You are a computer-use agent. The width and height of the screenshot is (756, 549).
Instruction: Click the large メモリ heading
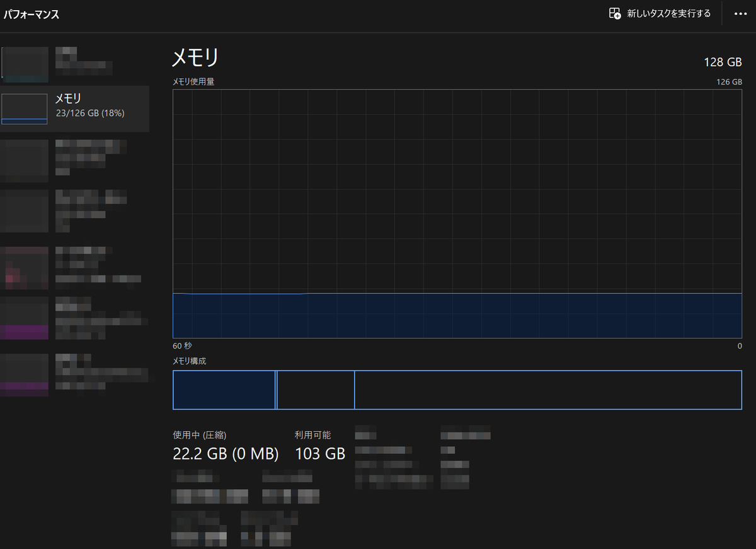(x=195, y=58)
